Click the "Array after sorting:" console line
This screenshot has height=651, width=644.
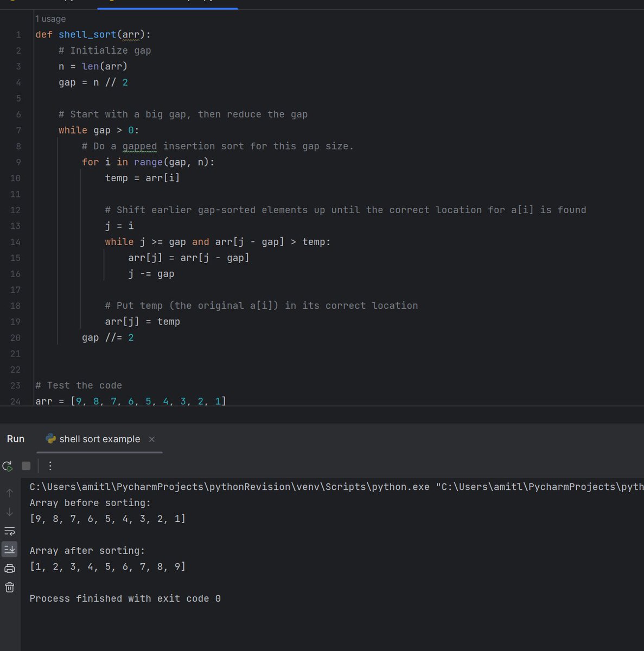point(87,551)
